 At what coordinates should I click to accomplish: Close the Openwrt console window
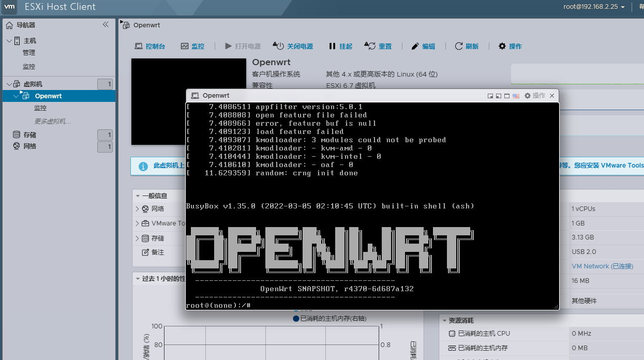(552, 96)
